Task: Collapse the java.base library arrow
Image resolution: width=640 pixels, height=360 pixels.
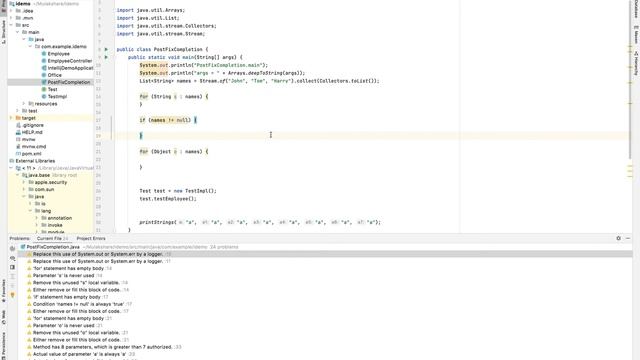Action: tap(18, 175)
